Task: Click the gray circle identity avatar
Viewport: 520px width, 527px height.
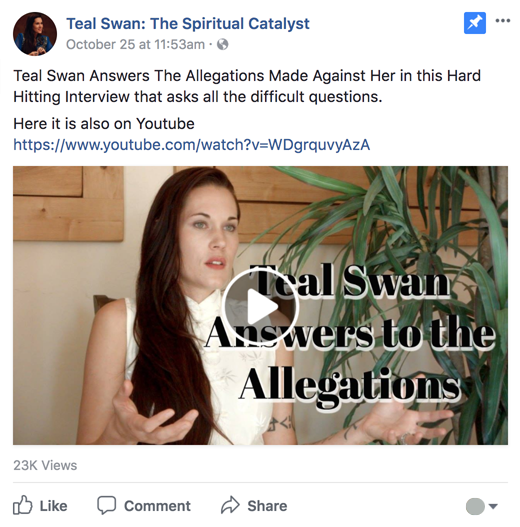Action: [475, 506]
